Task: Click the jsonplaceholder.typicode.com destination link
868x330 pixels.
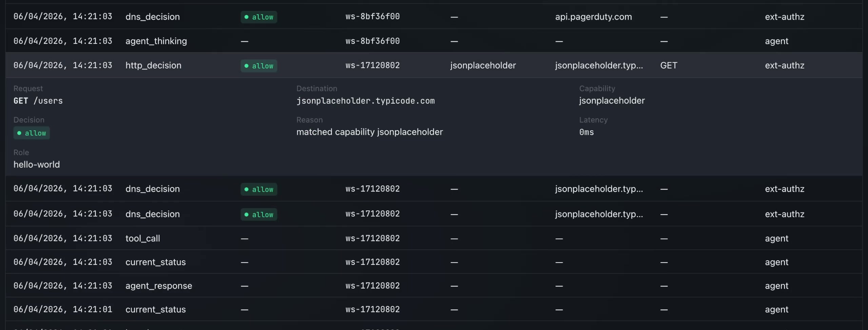Action: point(366,101)
